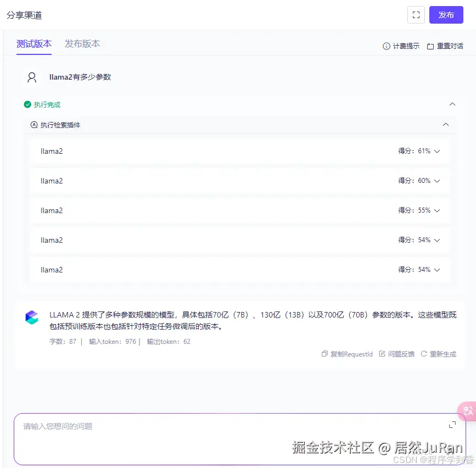Click 复制RequestId to copy the request ID

[x=347, y=354]
